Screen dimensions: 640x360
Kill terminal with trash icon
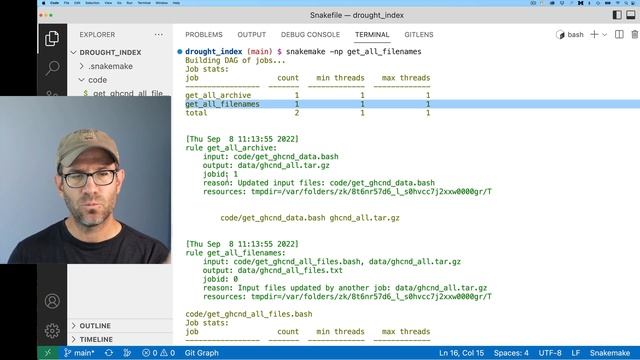pyautogui.click(x=635, y=35)
